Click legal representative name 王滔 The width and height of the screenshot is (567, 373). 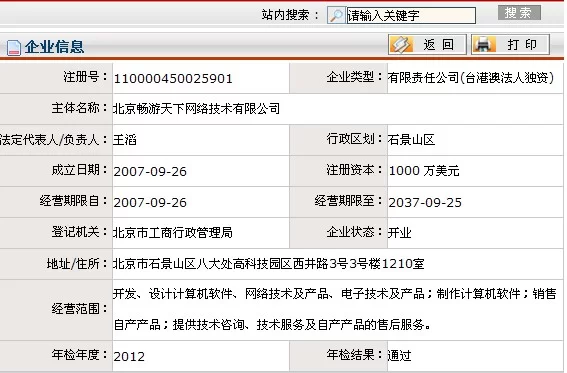point(125,140)
